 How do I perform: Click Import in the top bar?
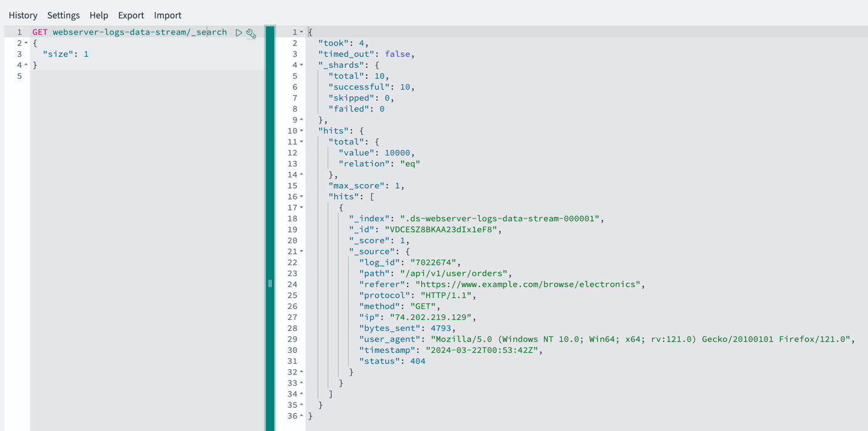tap(167, 15)
